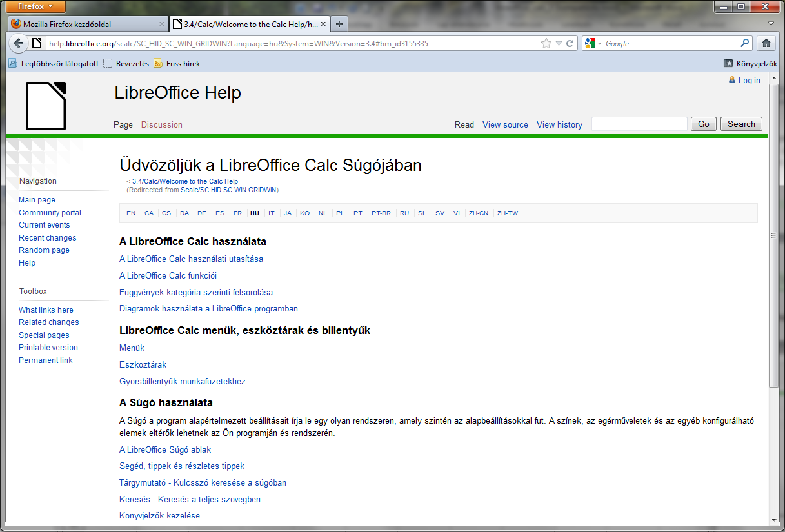Open Gyorsbillentyűk munkafüzetekhez link
The image size is (785, 532).
[x=183, y=382]
